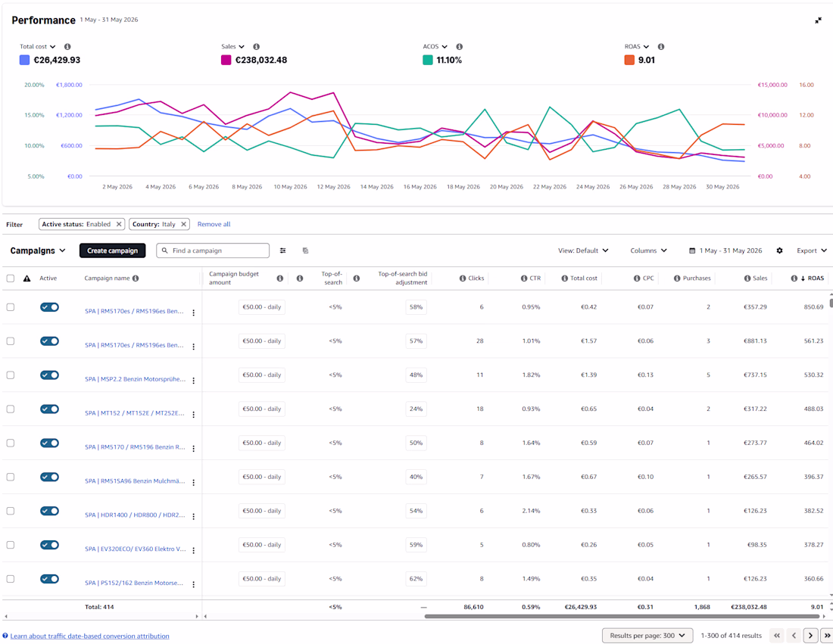The image size is (833, 644).
Task: Go to next page of results
Action: tap(810, 636)
